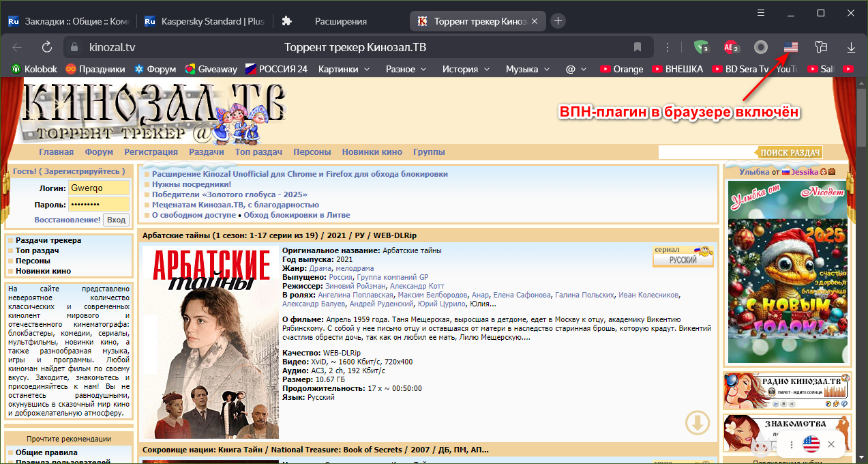The height and width of the screenshot is (464, 868).
Task: Open Раздачи трекера in the left sidebar
Action: [x=48, y=240]
